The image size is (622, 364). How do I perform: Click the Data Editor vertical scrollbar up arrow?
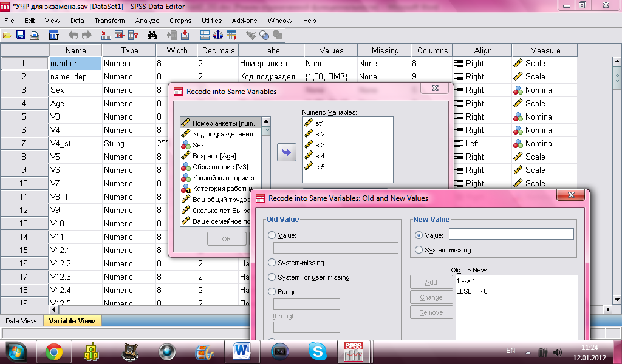(617, 62)
